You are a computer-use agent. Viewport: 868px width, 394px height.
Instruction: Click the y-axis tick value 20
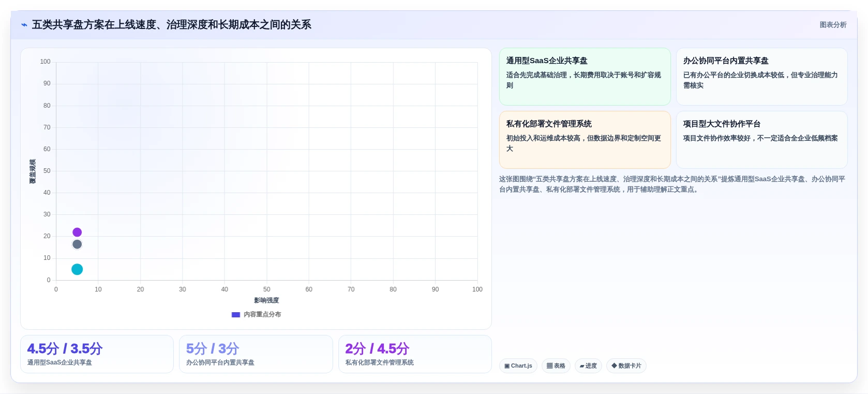click(x=47, y=236)
